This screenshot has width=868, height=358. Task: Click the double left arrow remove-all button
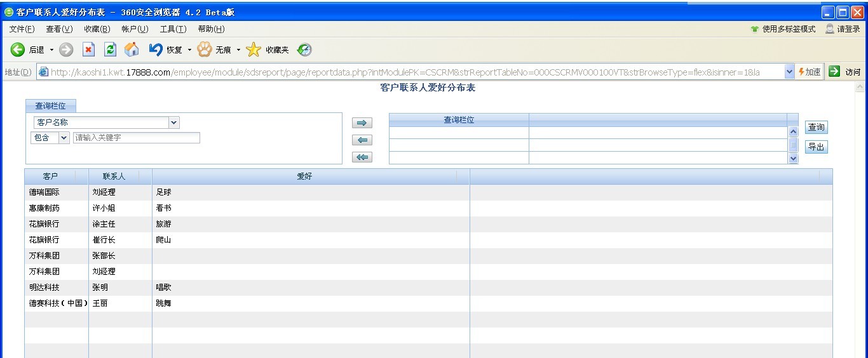click(x=362, y=157)
